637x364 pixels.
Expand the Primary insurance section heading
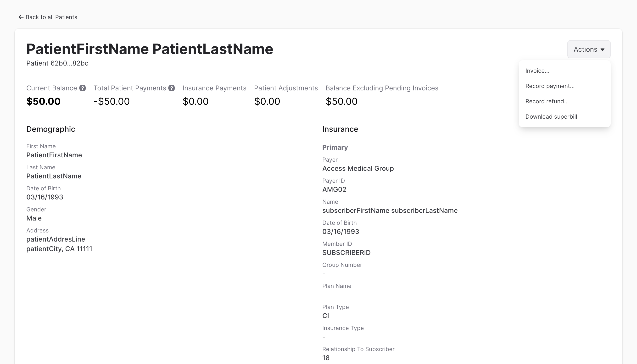pos(335,148)
